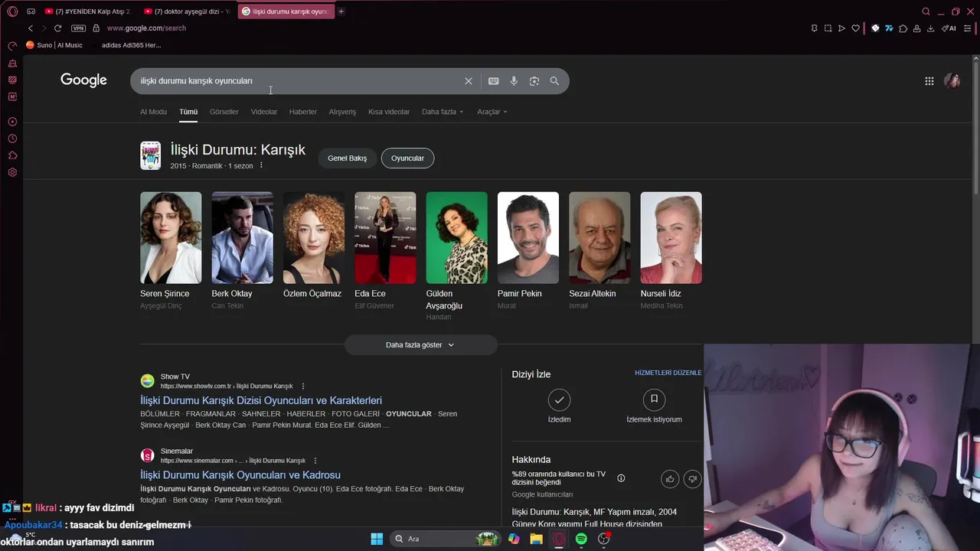Viewport: 980px width, 551px height.
Task: Open Spotify from the taskbar
Action: pos(581,540)
